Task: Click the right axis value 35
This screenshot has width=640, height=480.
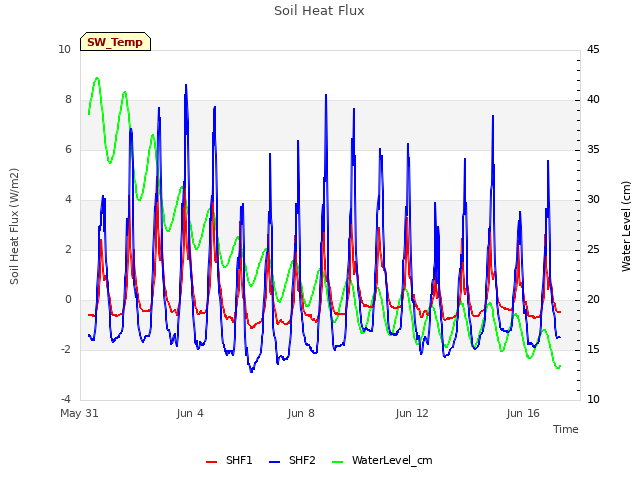Action: (x=593, y=149)
